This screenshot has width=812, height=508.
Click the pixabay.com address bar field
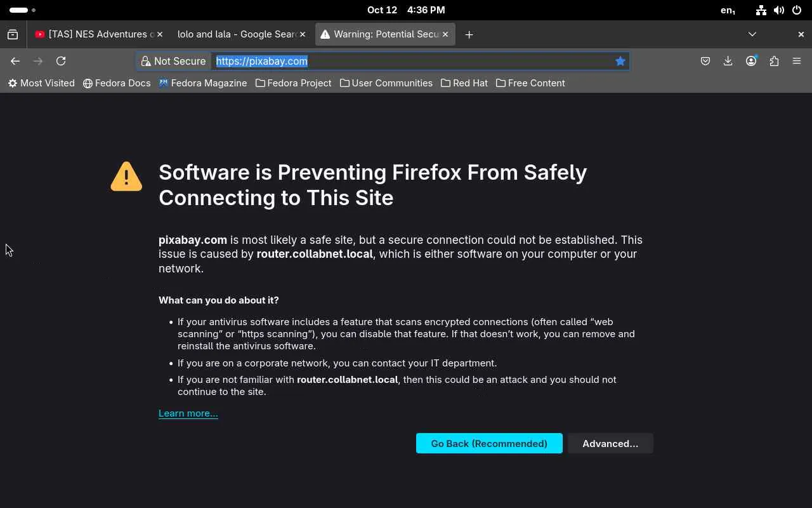[412, 61]
